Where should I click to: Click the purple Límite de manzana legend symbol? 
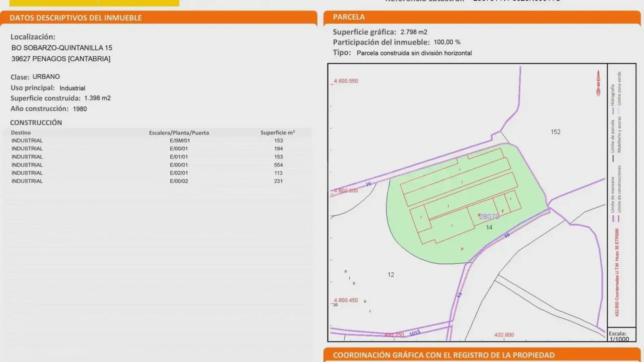click(613, 218)
